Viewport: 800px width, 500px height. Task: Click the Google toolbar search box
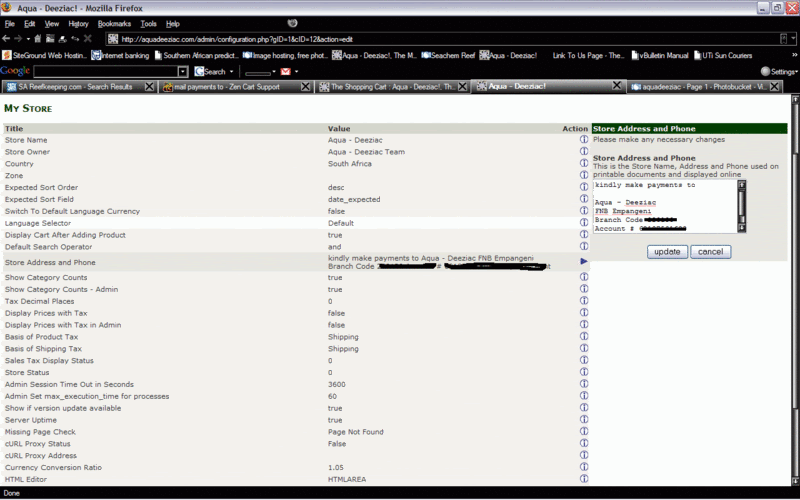pyautogui.click(x=106, y=71)
